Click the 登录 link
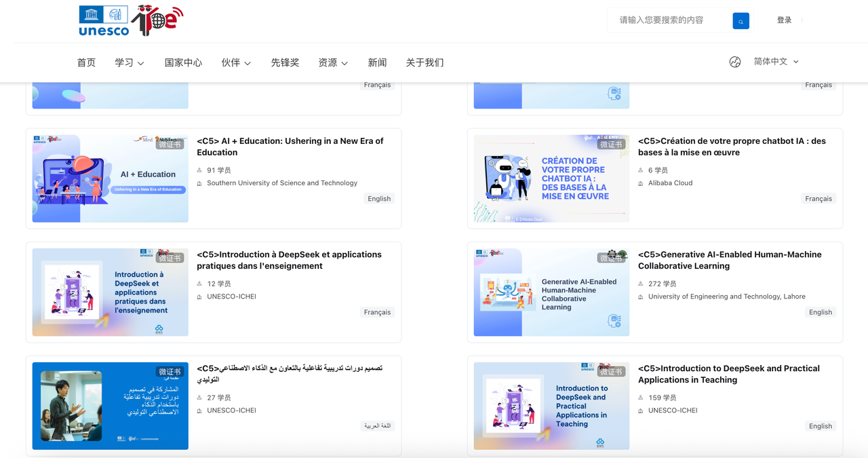868x458 pixels. 784,20
